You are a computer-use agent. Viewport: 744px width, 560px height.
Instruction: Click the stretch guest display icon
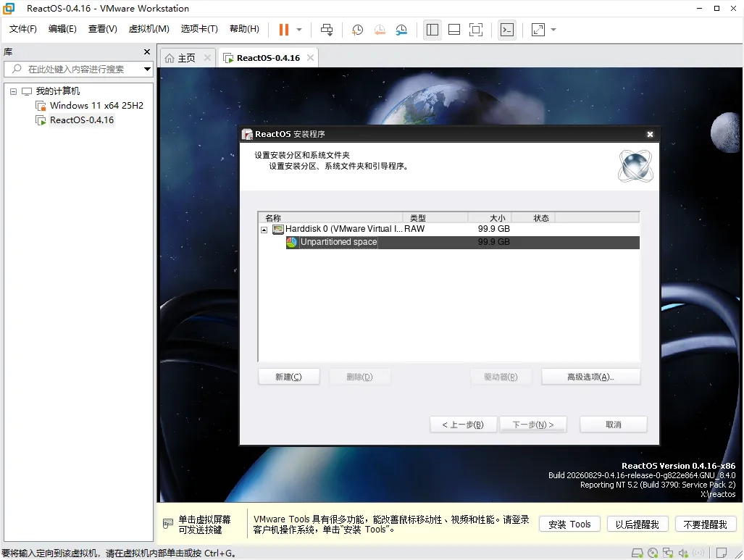[x=538, y=30]
